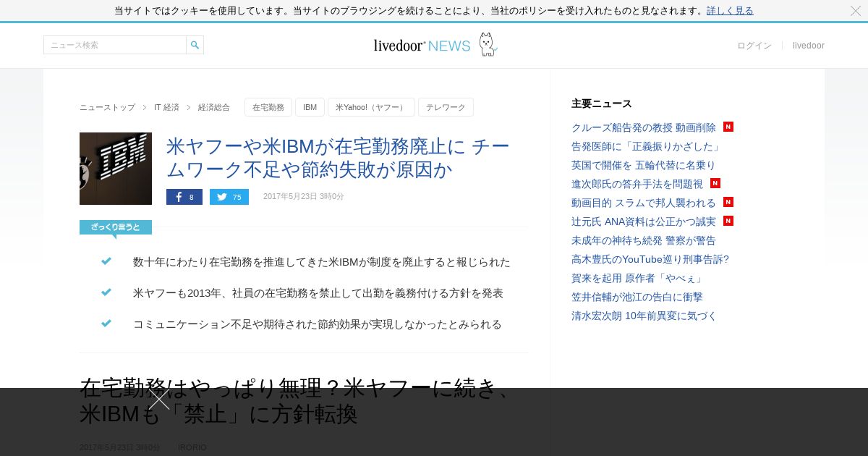Dismiss the dark bottom overlay with X
This screenshot has width=868, height=456.
click(x=159, y=399)
